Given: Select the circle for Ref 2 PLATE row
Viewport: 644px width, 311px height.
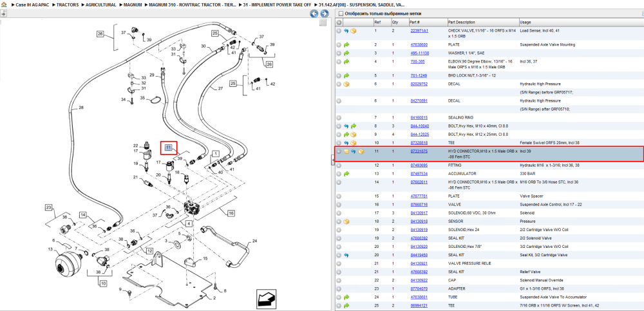Looking at the screenshot, I should pyautogui.click(x=339, y=44).
